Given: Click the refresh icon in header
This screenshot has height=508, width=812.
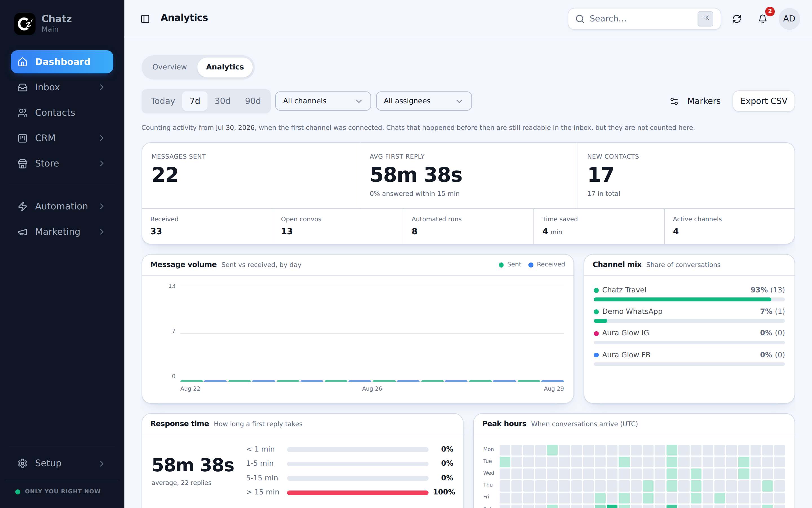Looking at the screenshot, I should [x=736, y=19].
